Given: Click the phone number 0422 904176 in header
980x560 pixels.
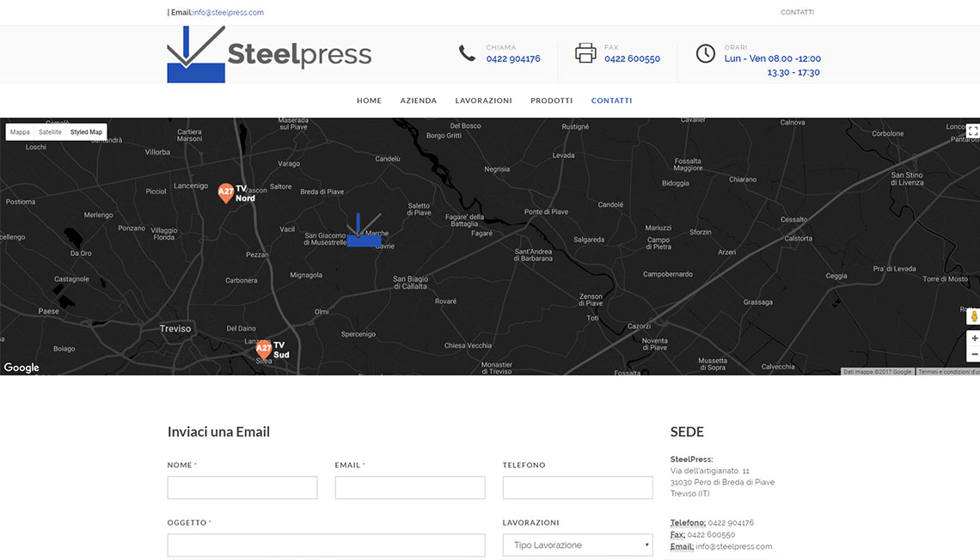Looking at the screenshot, I should (513, 58).
